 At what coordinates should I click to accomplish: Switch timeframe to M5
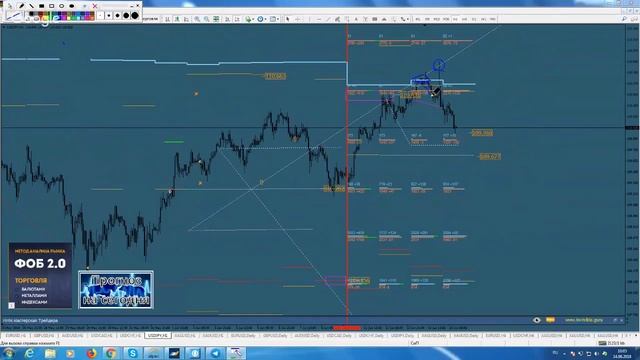pos(427,19)
